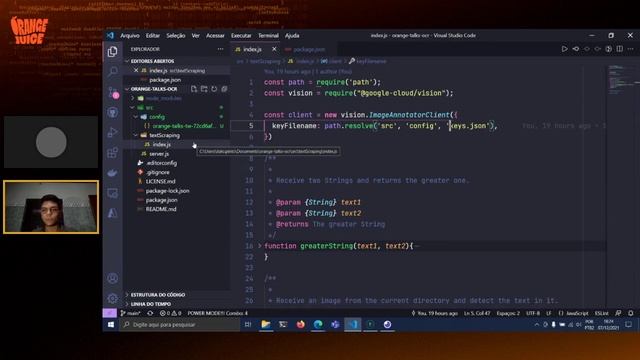The image size is (640, 360).
Task: Open the orange-talks JSON key file
Action: pyautogui.click(x=184, y=126)
